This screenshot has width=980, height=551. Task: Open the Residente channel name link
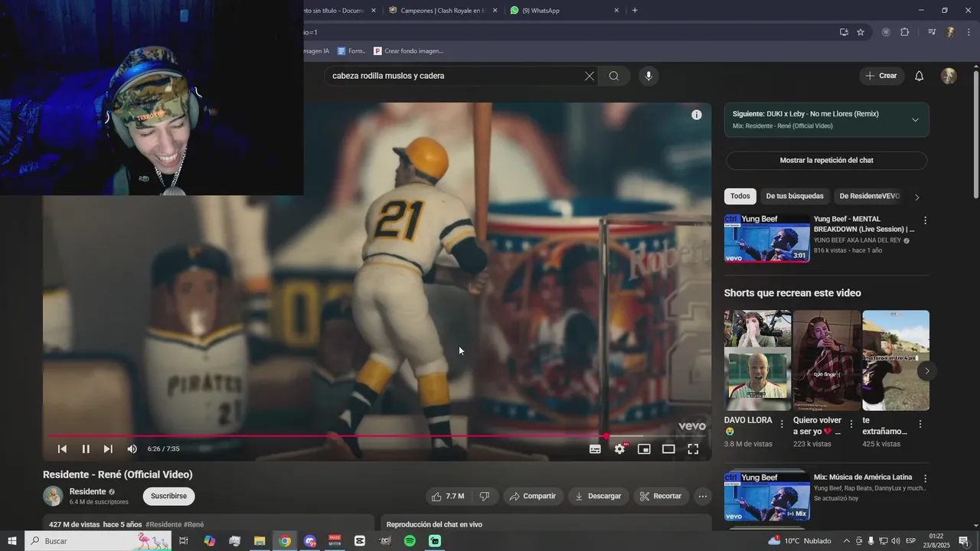(87, 491)
